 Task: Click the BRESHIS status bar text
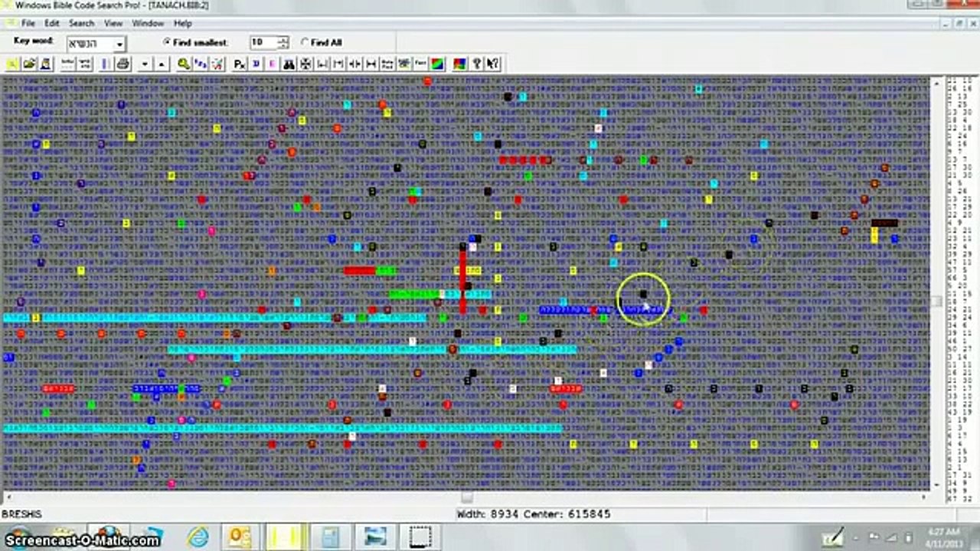point(21,514)
